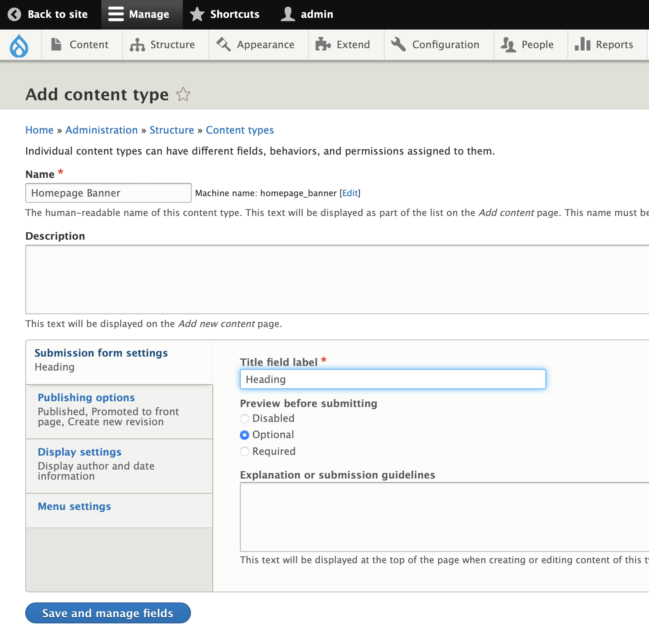The height and width of the screenshot is (644, 649).
Task: Click 'Display author and date information' summary
Action: 96,471
